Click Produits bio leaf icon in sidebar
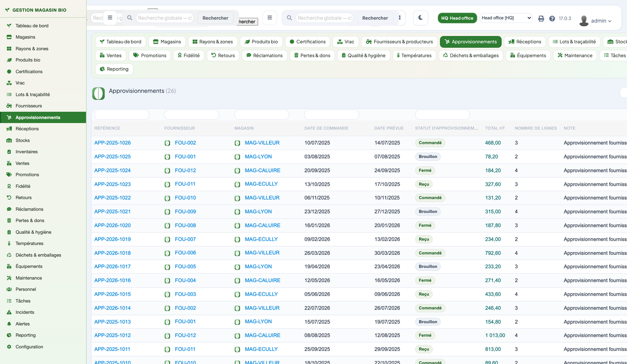 (x=9, y=60)
